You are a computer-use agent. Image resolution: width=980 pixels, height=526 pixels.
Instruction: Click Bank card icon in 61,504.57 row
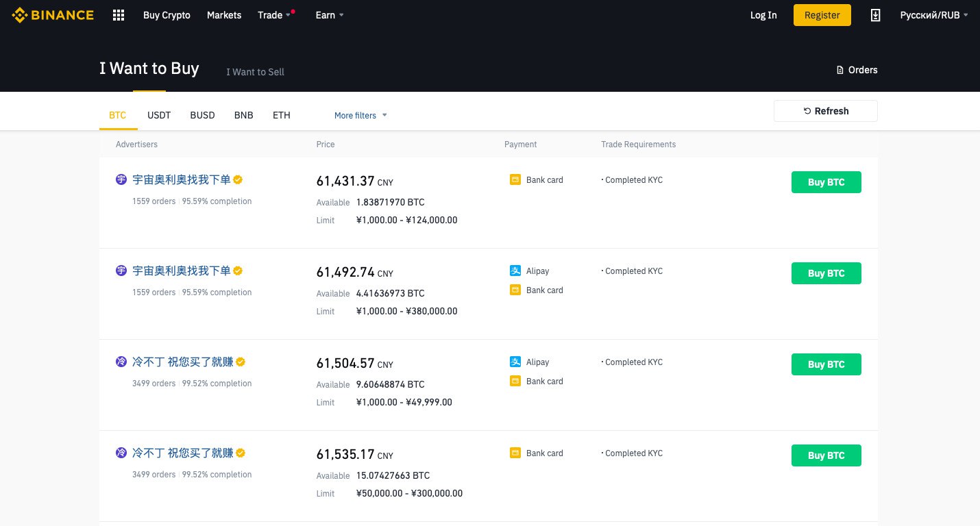515,381
